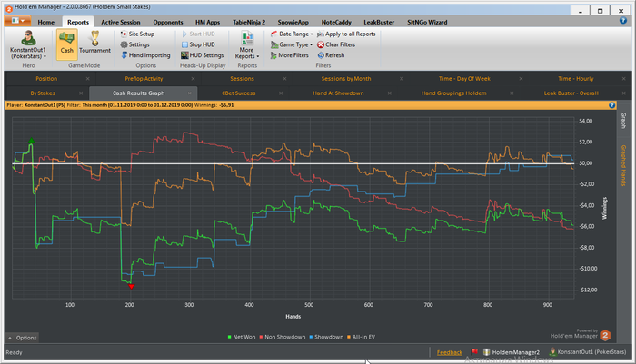Click the green peak marker on graph
This screenshot has width=636, height=364.
31,141
